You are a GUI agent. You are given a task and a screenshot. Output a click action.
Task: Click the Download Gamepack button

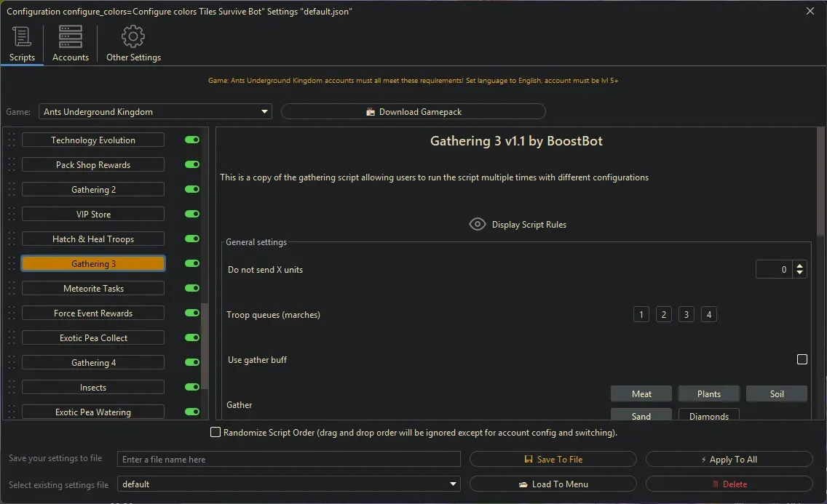[413, 112]
